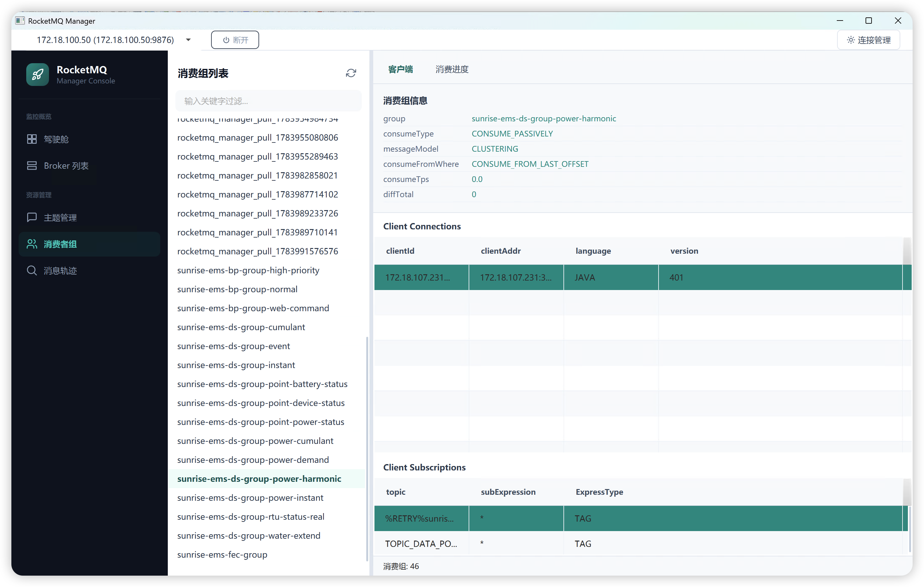Focus the 输入关键字过滤 search field
The image size is (924, 587).
point(268,101)
